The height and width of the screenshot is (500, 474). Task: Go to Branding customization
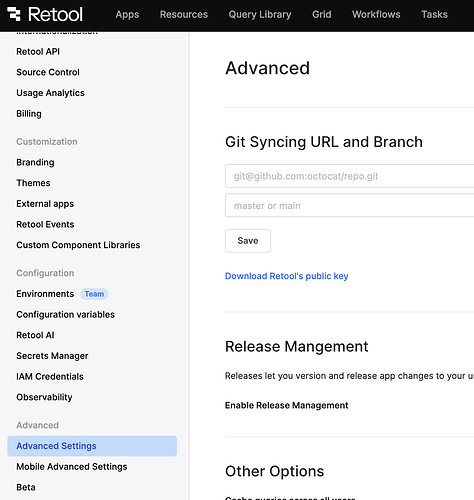tap(35, 162)
